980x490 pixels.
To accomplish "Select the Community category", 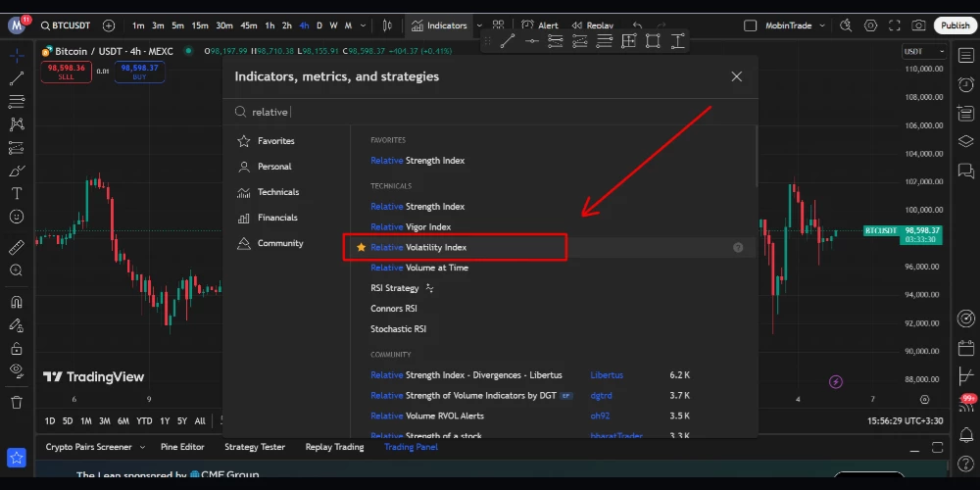I will pyautogui.click(x=280, y=243).
